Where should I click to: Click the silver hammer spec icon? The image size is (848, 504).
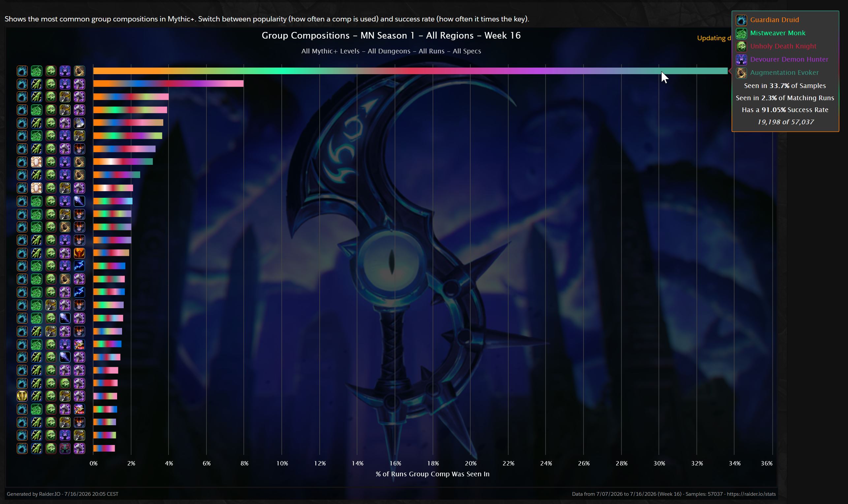pos(79,123)
